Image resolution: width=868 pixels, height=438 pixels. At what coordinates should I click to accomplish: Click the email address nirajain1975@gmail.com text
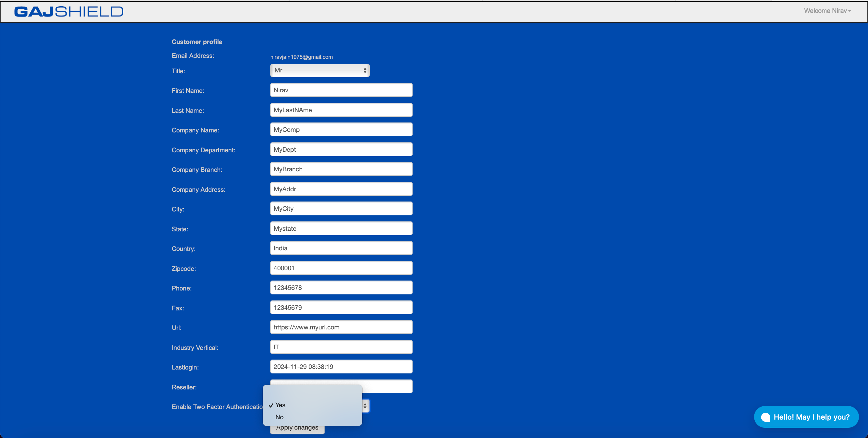point(301,57)
